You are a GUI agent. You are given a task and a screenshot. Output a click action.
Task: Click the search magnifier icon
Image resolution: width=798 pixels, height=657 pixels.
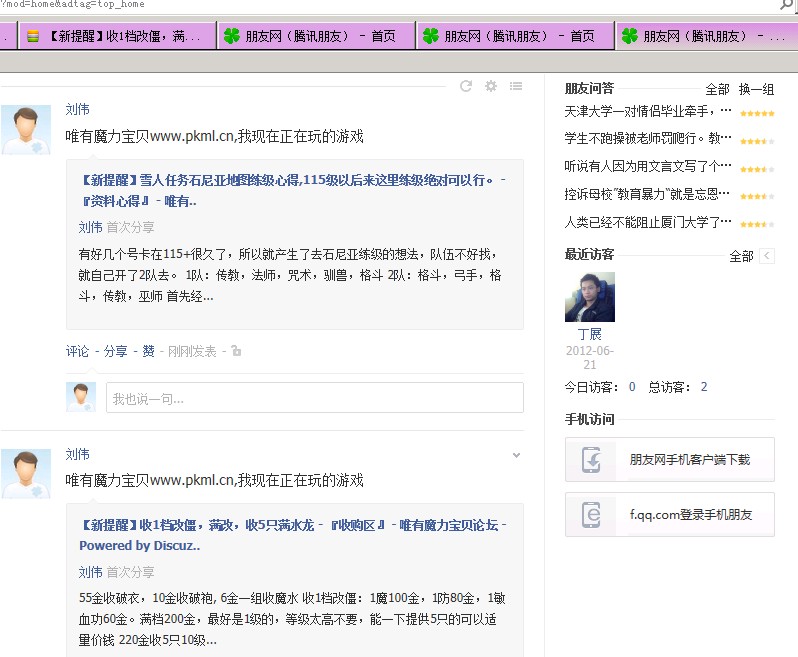pos(786,5)
